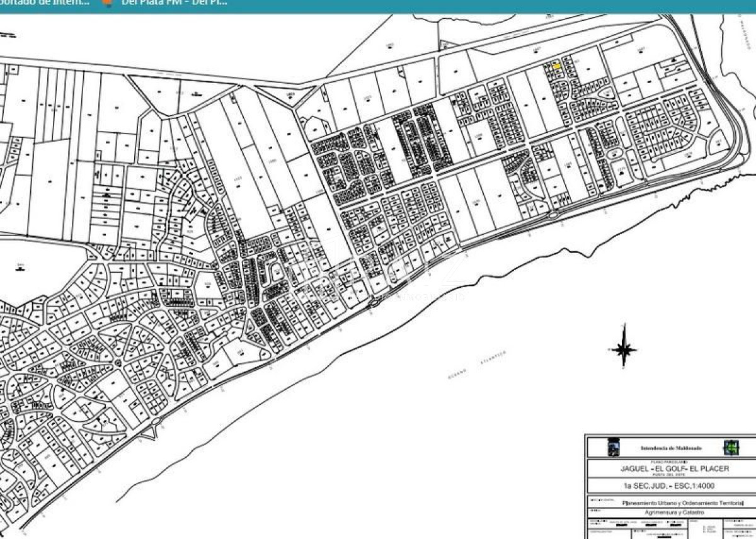
Task: Click the orange icon beside Del Plata FM
Action: [109, 3]
